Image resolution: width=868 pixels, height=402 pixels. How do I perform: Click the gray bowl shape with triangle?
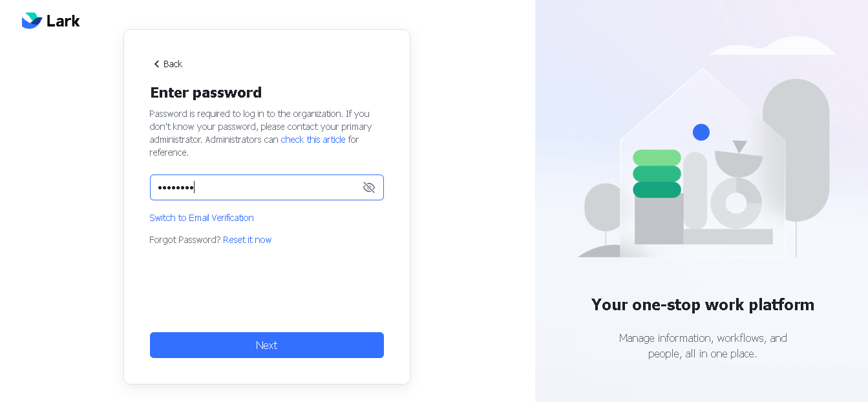(739, 159)
